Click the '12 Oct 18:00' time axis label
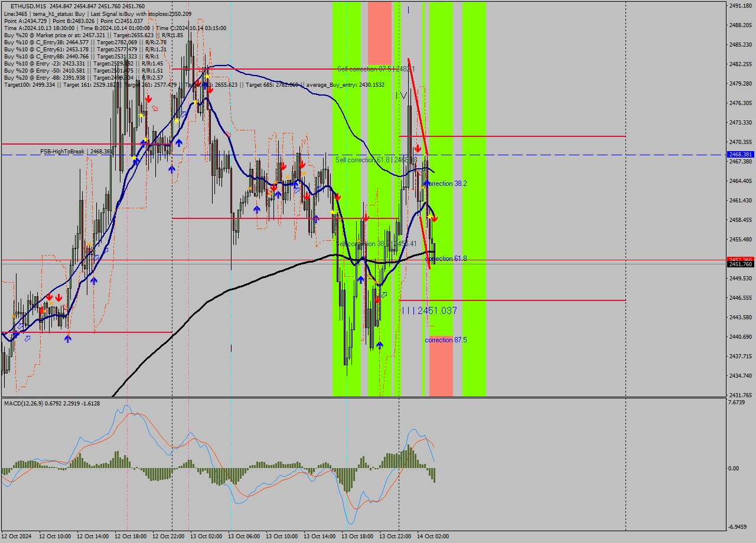756x543 pixels. pyautogui.click(x=131, y=537)
